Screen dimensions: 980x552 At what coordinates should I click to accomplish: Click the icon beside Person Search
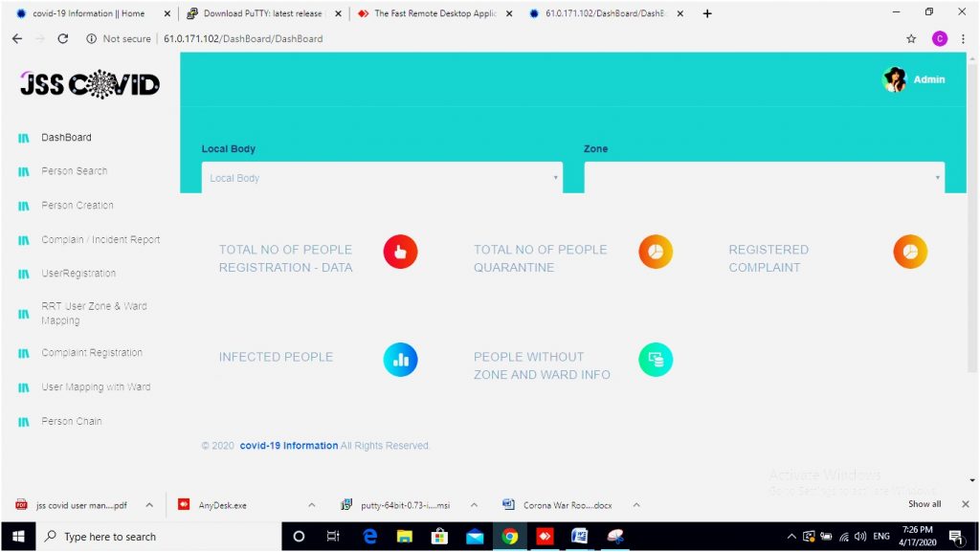click(24, 171)
